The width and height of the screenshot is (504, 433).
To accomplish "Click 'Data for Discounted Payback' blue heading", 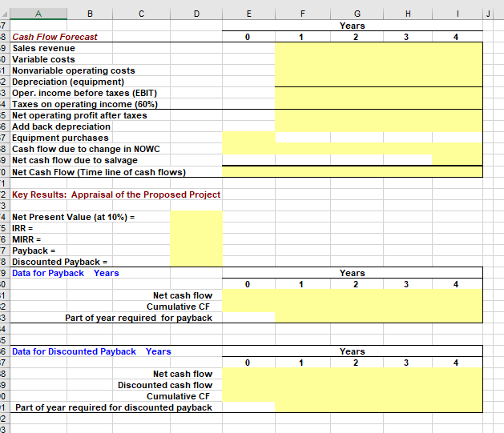I will (74, 351).
